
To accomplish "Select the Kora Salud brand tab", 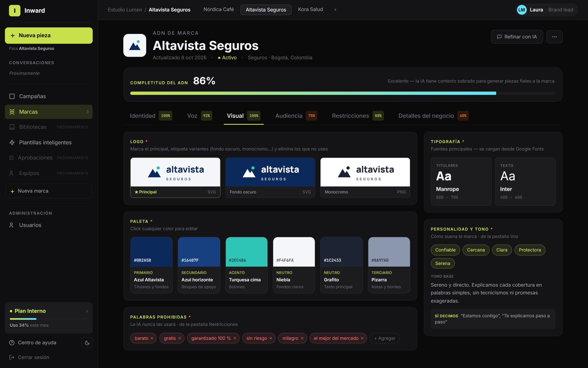I will [310, 9].
